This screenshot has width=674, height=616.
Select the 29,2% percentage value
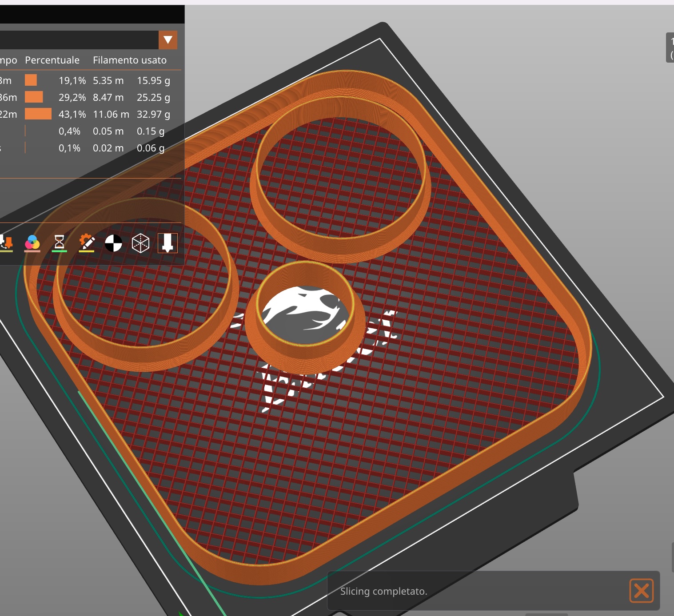coord(72,97)
